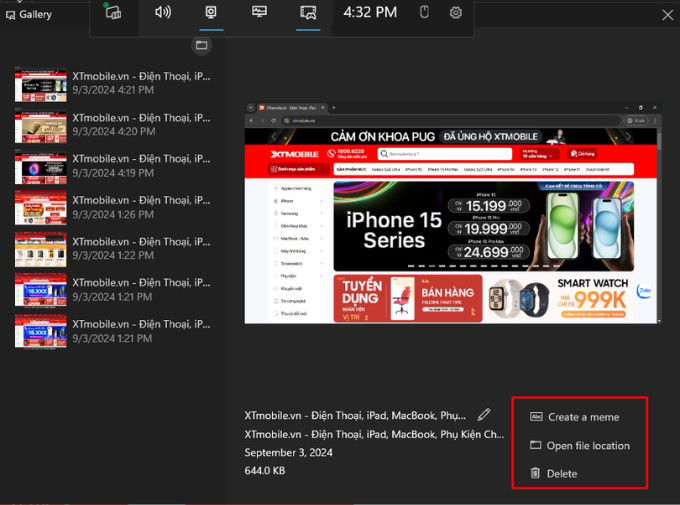Click the screenshot window icon below toolbar
Viewport: 680px width, 505px height.
202,45
